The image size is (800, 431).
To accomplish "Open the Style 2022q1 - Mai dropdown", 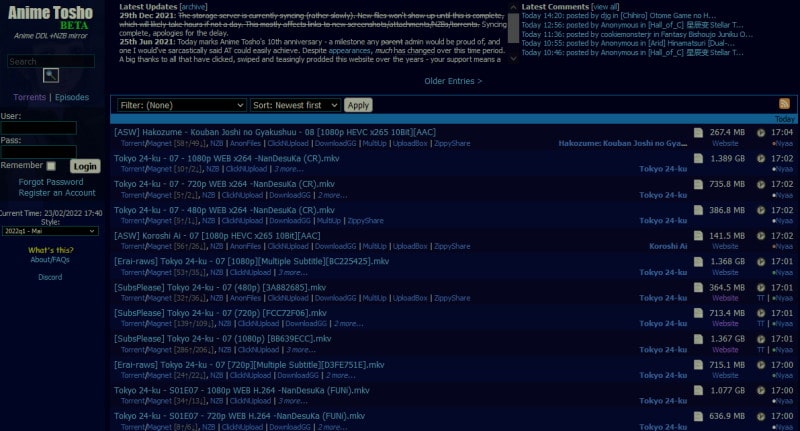I will (x=50, y=231).
